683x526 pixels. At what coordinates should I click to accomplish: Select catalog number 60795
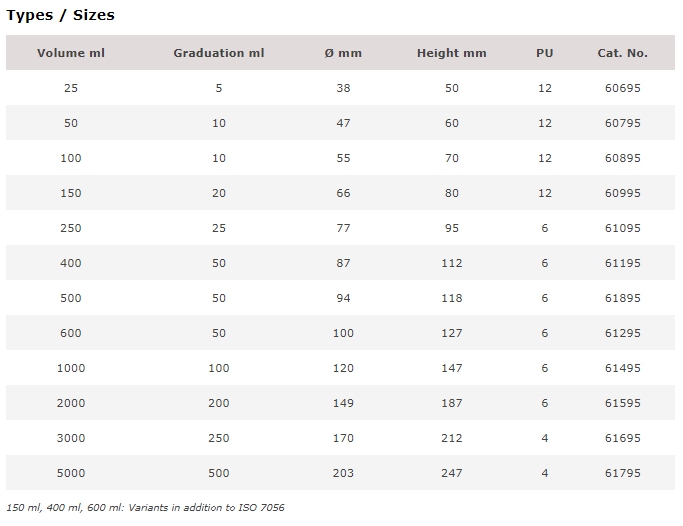[x=622, y=123]
